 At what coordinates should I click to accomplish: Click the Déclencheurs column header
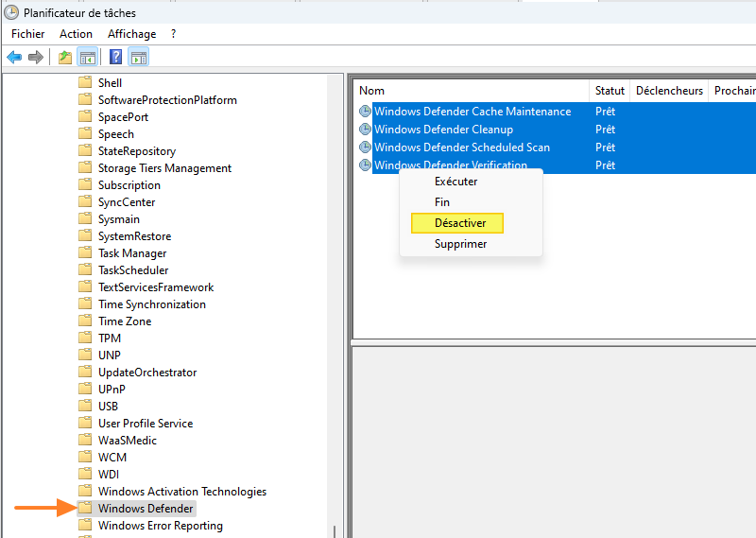669,91
